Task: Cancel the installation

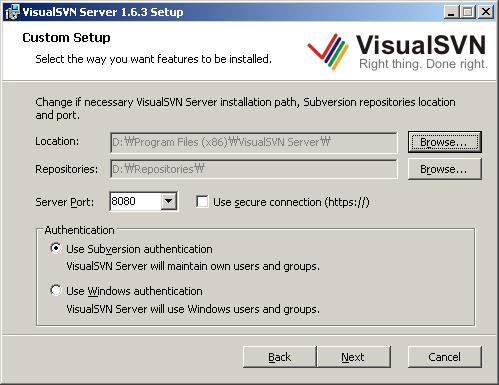Action: point(445,357)
